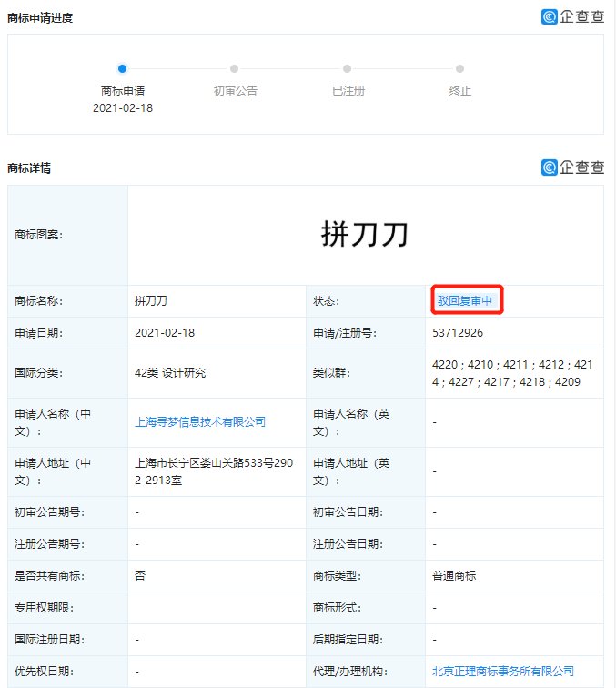The height and width of the screenshot is (688, 616).
Task: Click the 代理/办理机构 field label
Action: click(350, 671)
